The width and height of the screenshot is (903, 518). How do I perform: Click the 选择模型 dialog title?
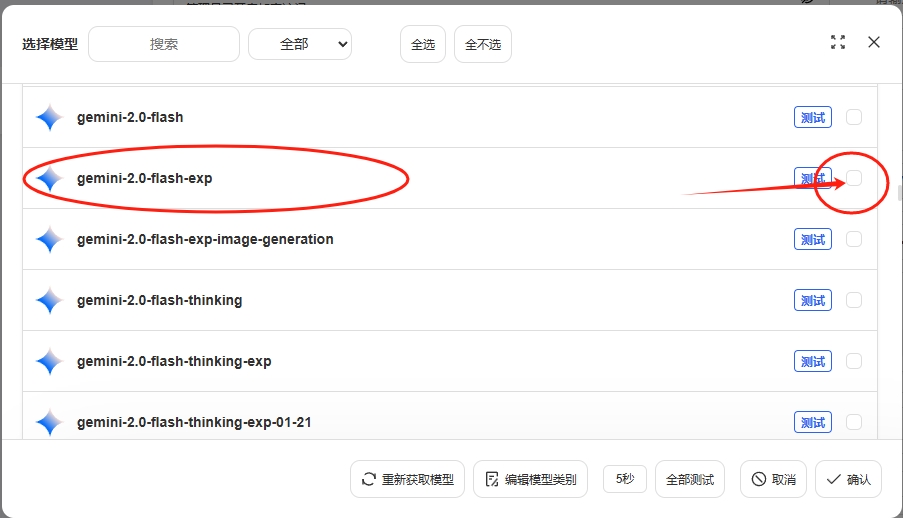click(x=50, y=44)
